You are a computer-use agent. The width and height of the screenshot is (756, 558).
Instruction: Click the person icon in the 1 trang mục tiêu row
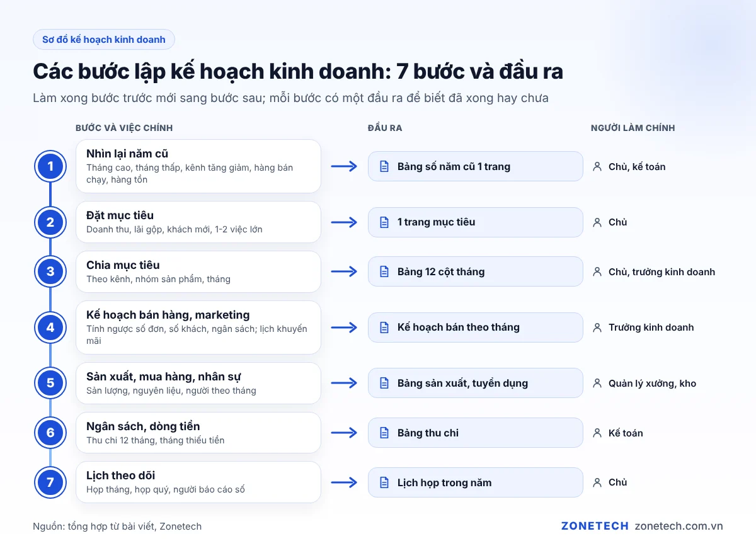click(x=597, y=222)
